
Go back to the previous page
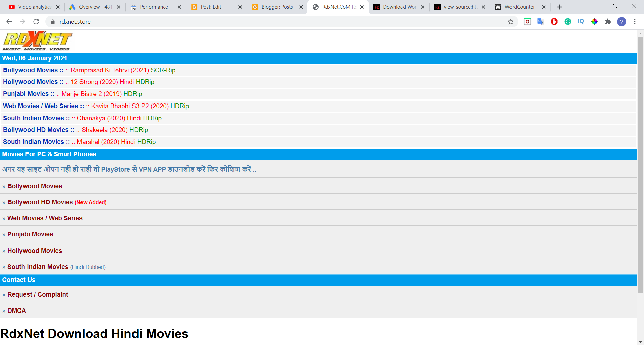coord(9,22)
